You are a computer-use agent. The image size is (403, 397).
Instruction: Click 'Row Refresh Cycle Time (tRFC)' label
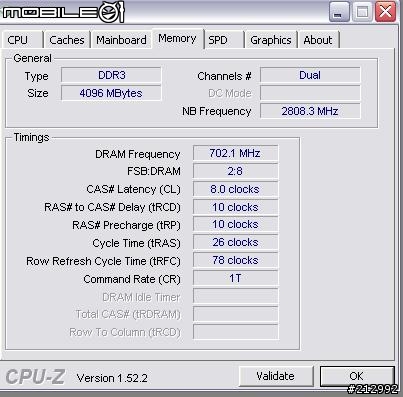pyautogui.click(x=103, y=261)
